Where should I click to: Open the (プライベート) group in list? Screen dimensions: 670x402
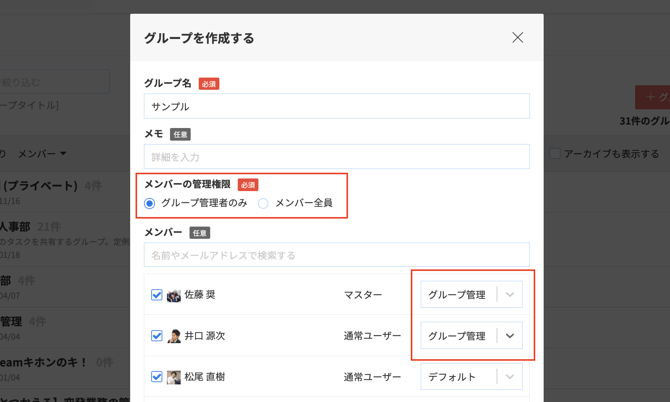[x=40, y=186]
